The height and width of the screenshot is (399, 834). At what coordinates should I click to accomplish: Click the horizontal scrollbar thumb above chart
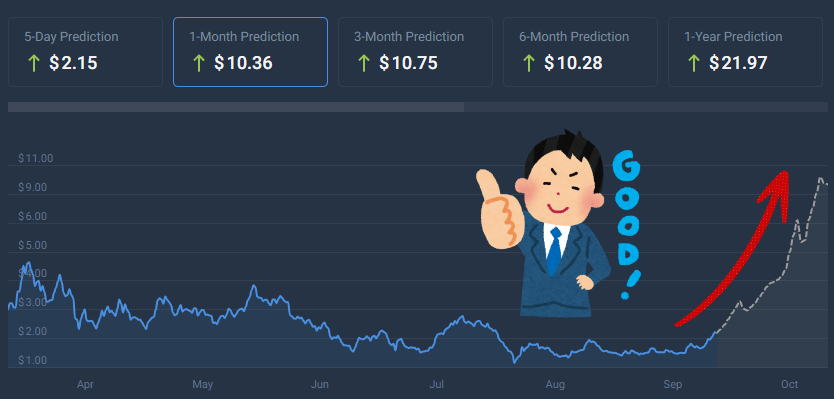pyautogui.click(x=236, y=107)
